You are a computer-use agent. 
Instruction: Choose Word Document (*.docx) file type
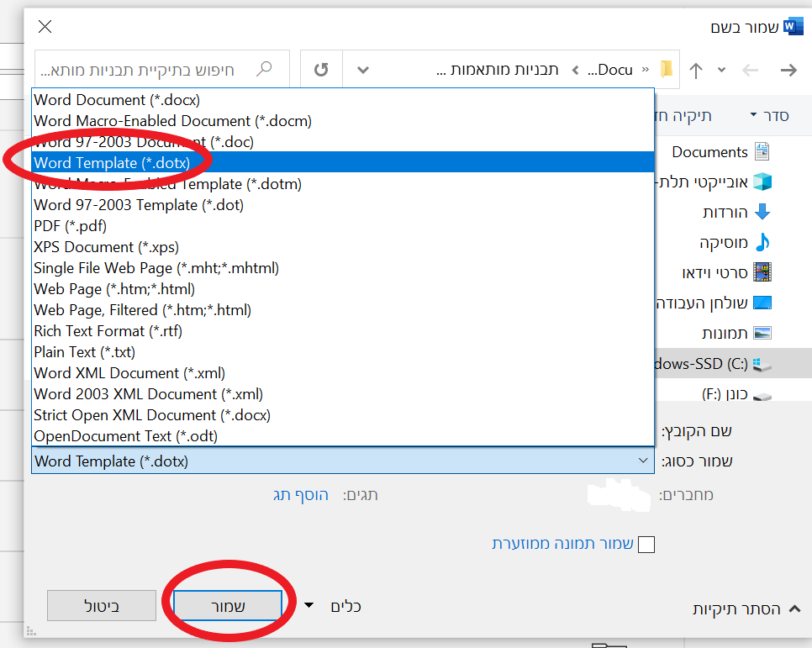[343, 100]
